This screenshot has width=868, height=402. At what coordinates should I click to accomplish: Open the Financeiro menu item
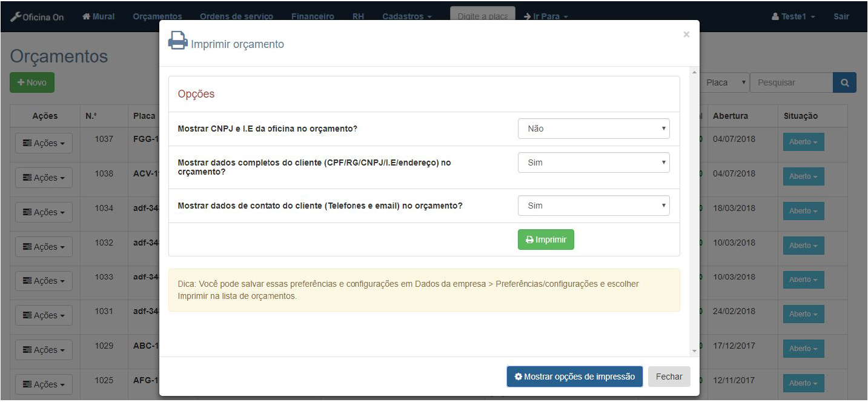[312, 16]
